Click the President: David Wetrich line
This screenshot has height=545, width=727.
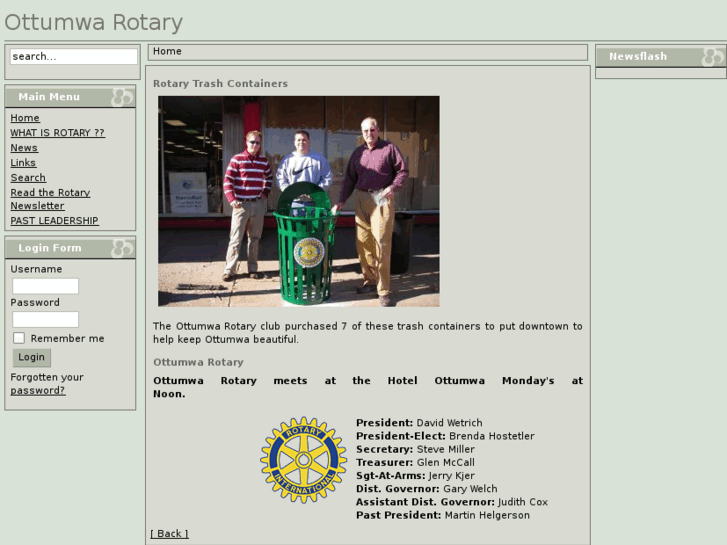pos(419,423)
